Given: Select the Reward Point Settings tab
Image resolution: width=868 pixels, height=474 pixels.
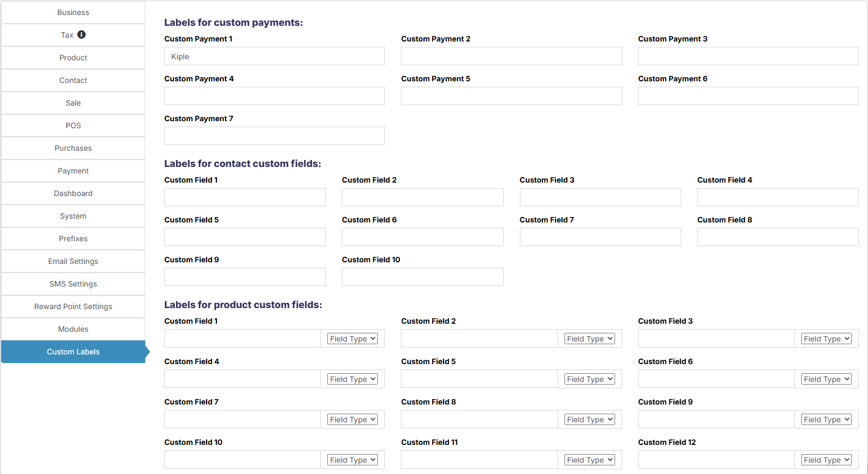Looking at the screenshot, I should click(x=73, y=306).
